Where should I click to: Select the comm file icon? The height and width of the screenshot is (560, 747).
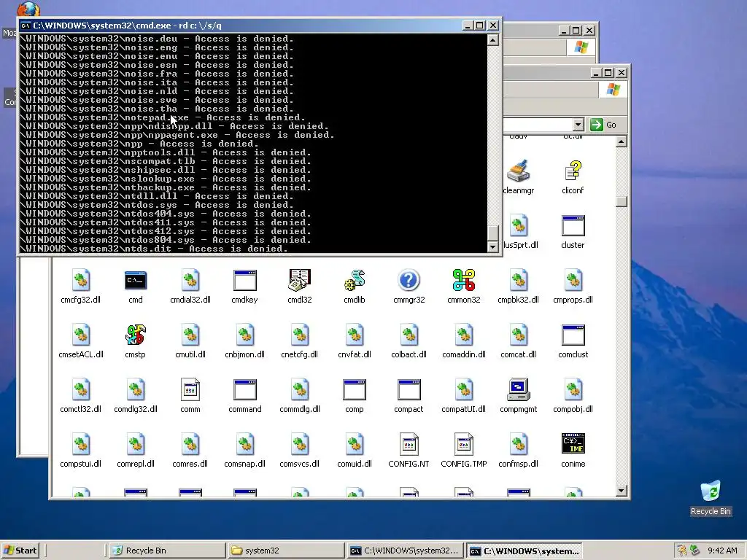coord(190,389)
